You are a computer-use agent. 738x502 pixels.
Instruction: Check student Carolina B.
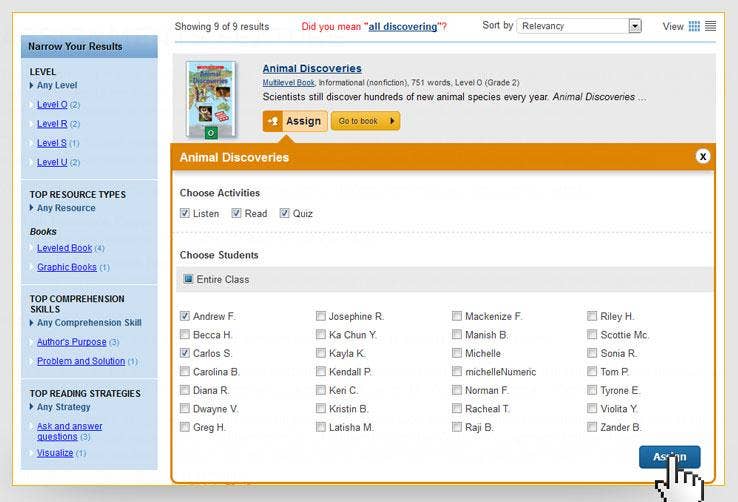coord(184,372)
